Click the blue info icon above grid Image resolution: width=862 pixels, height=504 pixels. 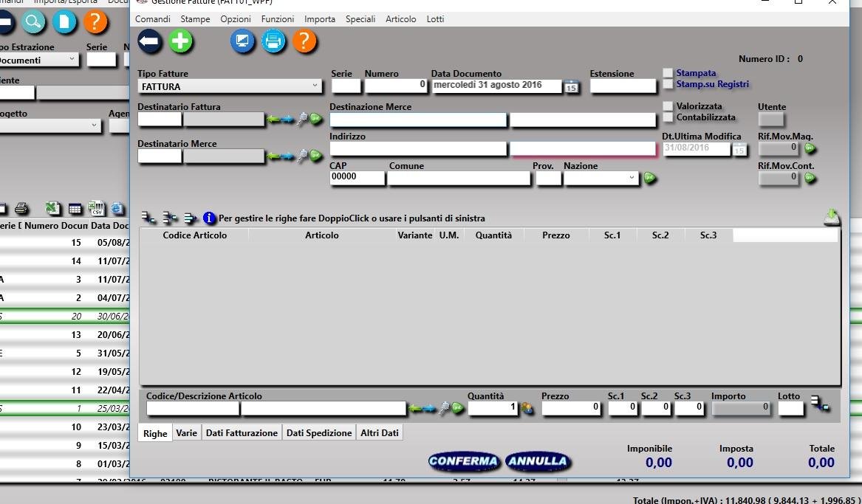click(x=209, y=218)
